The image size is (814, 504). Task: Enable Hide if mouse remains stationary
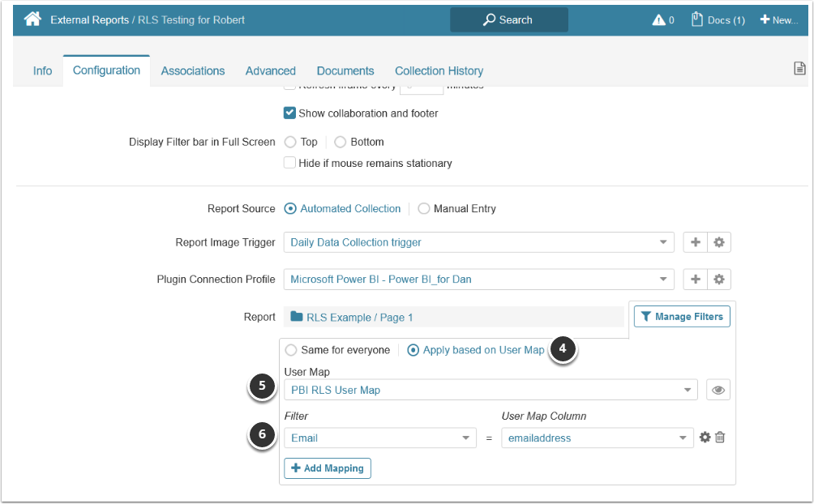pos(290,163)
